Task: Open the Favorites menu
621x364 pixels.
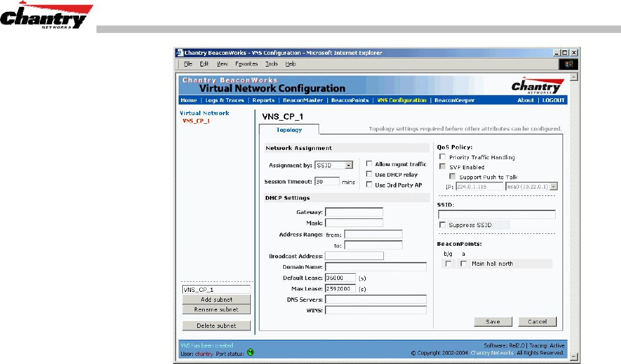Action: [x=246, y=63]
